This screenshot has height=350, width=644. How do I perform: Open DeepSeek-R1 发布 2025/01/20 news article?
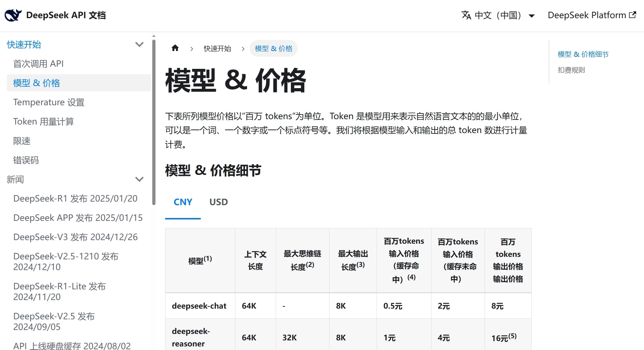tap(75, 198)
